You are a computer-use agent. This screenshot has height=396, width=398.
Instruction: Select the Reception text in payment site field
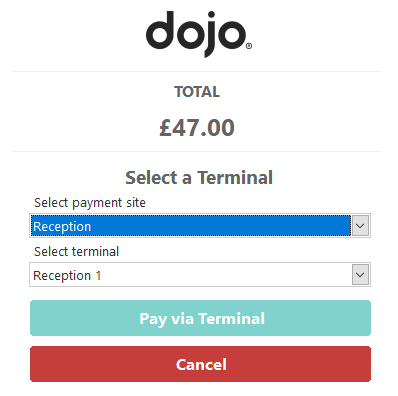pos(62,227)
